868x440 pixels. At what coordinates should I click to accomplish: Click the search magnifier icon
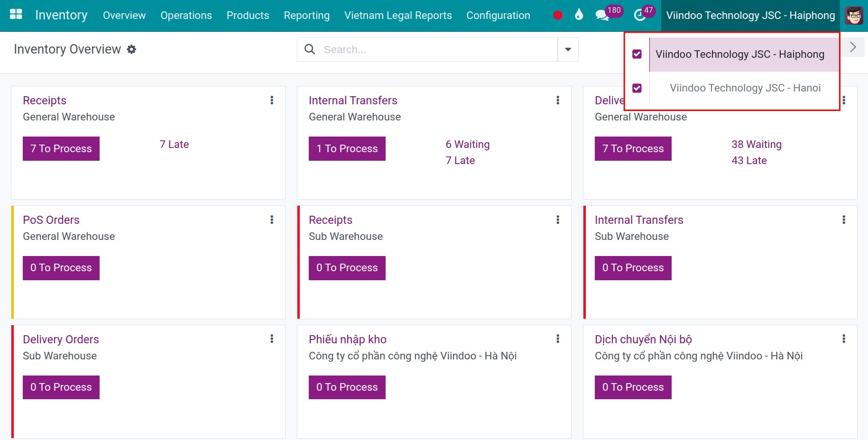point(310,49)
